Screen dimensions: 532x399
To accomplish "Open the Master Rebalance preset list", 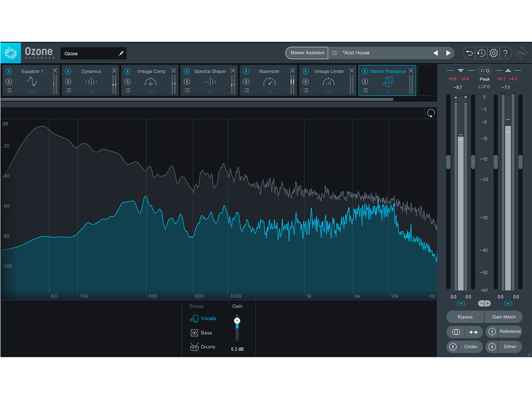I will tap(365, 90).
